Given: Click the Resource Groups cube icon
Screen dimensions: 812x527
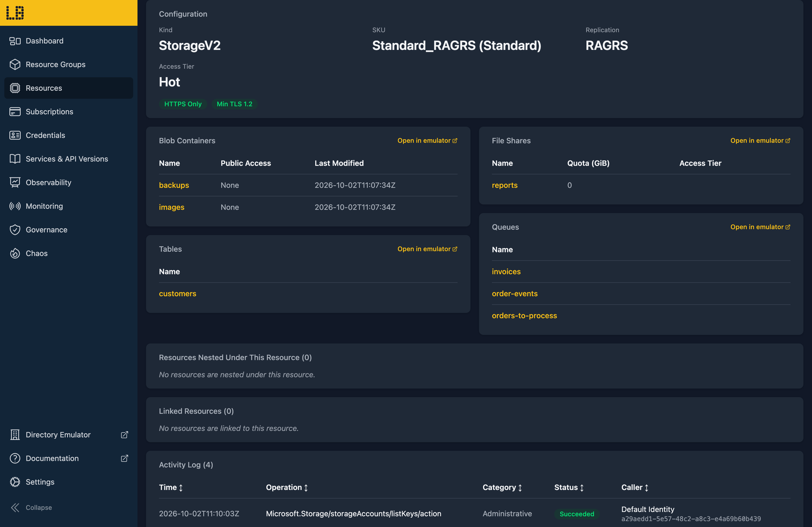Looking at the screenshot, I should (15, 64).
